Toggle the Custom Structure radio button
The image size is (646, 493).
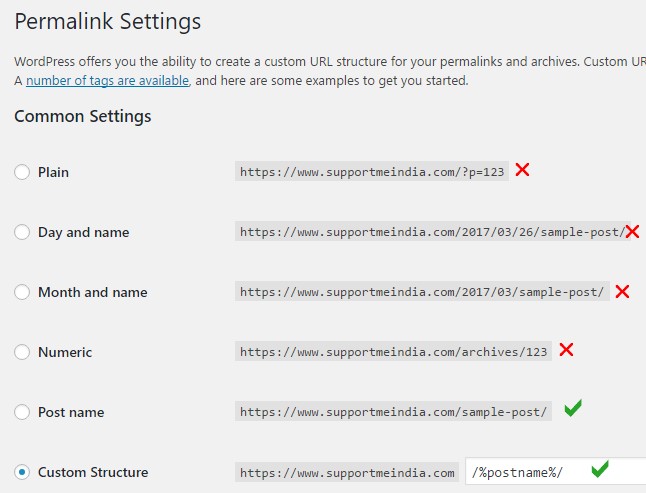point(22,472)
